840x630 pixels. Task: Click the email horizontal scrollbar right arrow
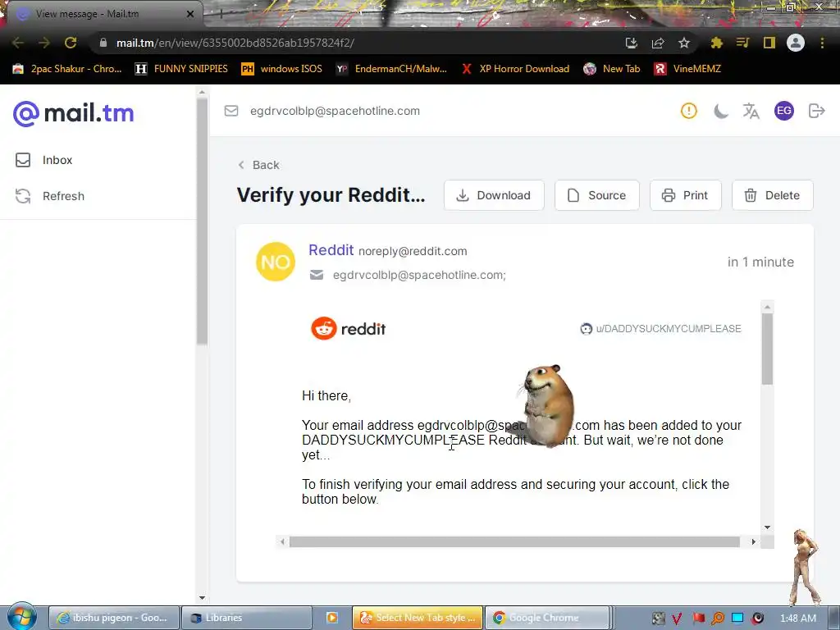(x=753, y=541)
